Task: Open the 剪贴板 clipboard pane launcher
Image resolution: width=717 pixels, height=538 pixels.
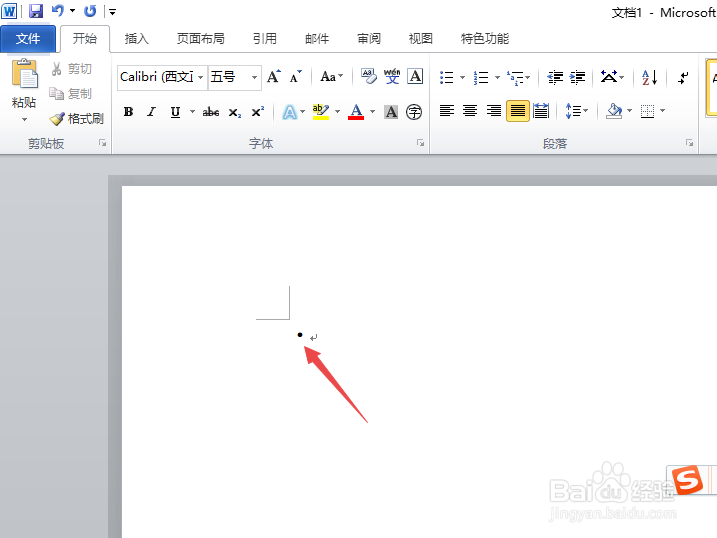Action: click(x=102, y=144)
